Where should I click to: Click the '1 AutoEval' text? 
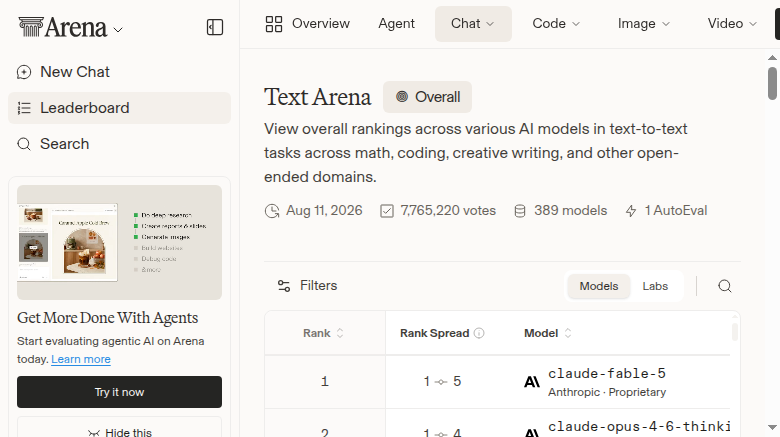coord(676,211)
